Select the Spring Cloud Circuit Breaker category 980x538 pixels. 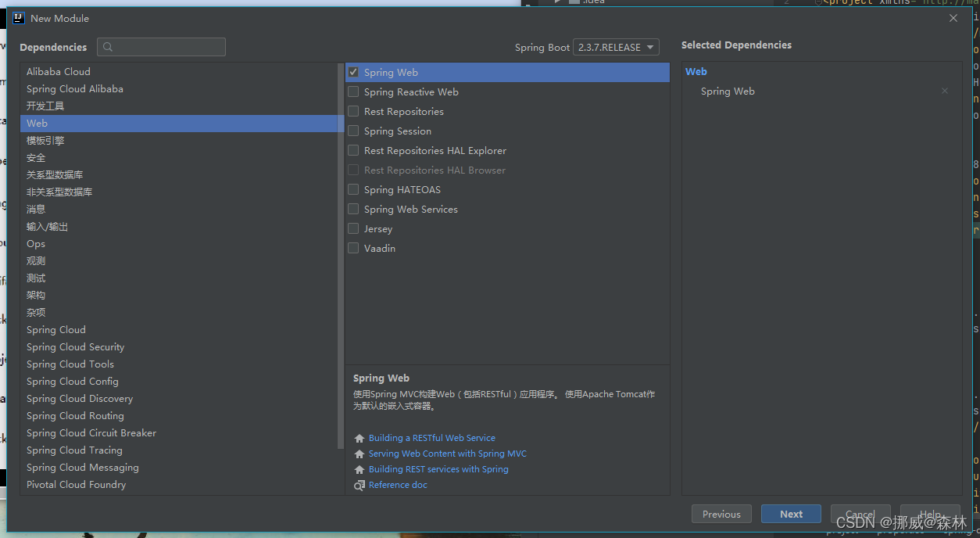click(x=178, y=432)
